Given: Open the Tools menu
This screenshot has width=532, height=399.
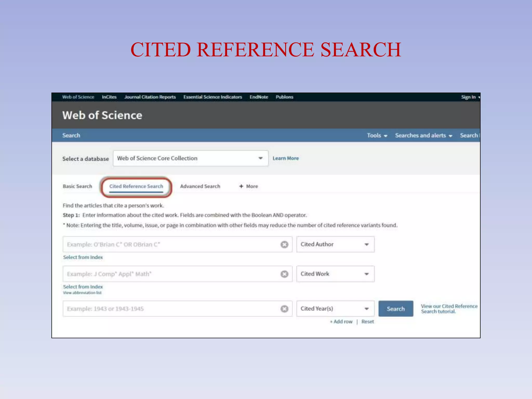Looking at the screenshot, I should tap(377, 135).
